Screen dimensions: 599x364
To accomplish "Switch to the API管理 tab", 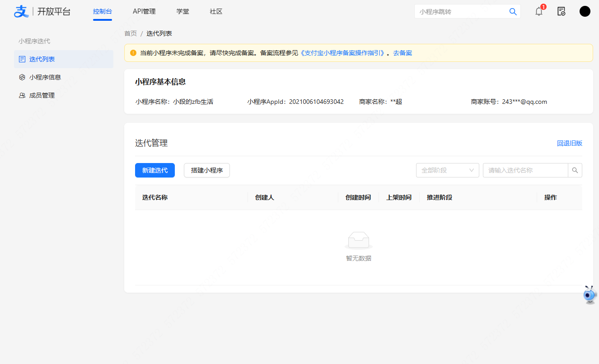I will [x=144, y=11].
